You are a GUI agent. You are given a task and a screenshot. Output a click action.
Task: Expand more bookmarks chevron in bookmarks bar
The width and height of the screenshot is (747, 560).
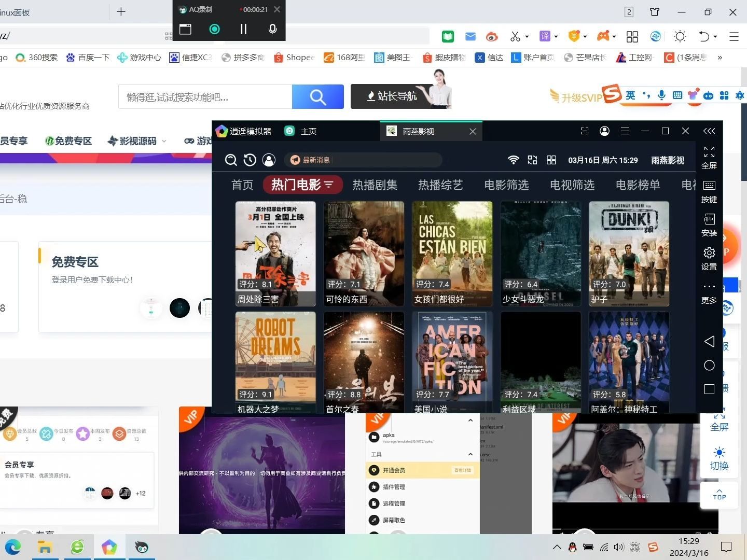pos(720,58)
